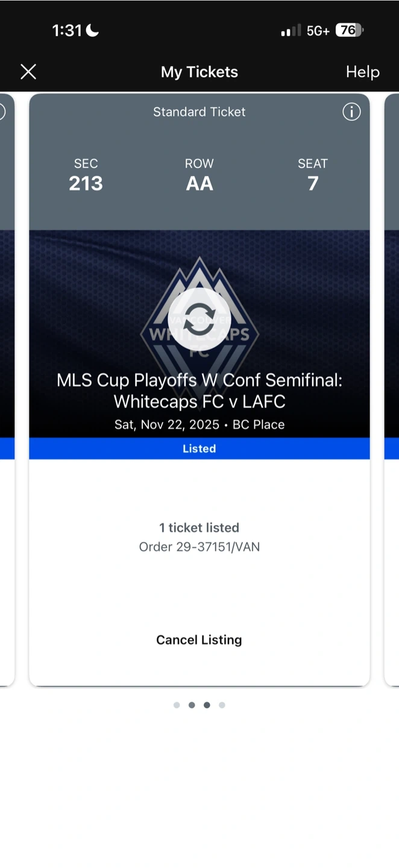The width and height of the screenshot is (399, 868).
Task: Tap the ticket info icon
Action: tap(351, 112)
